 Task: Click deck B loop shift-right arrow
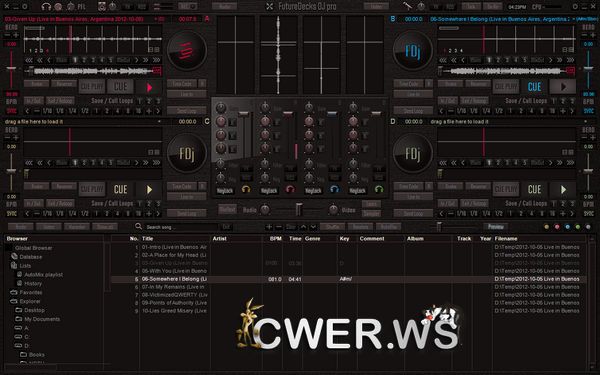pyautogui.click(x=572, y=111)
